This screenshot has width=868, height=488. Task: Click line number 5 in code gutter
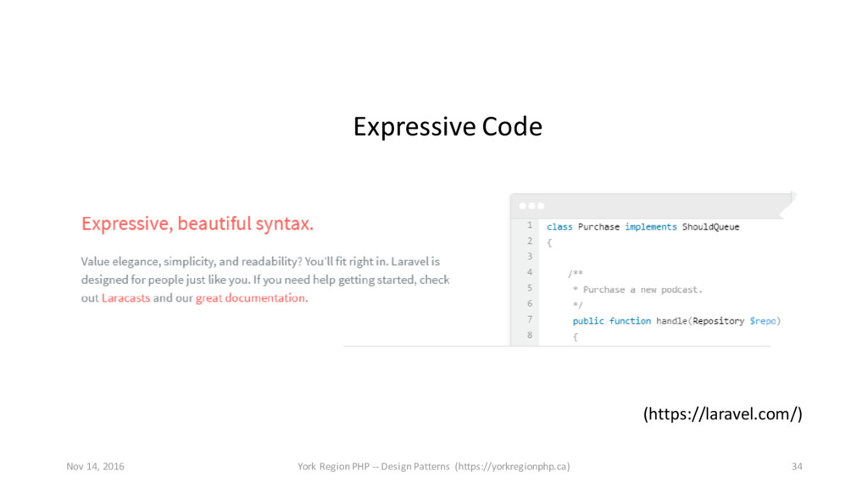click(530, 288)
